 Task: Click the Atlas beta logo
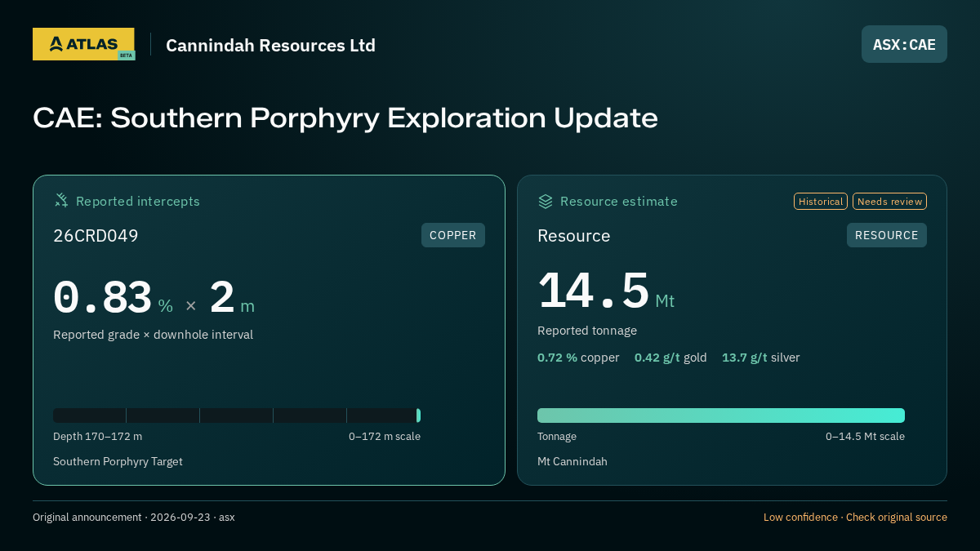pos(83,44)
